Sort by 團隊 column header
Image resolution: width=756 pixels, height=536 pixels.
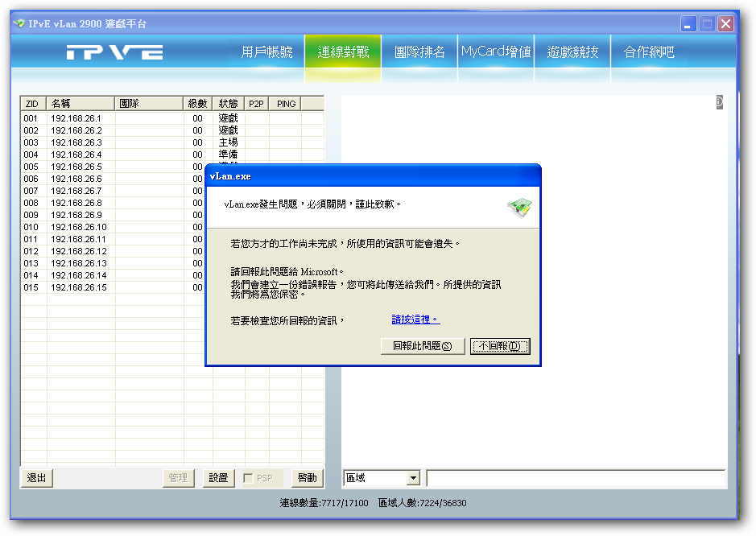click(x=148, y=104)
